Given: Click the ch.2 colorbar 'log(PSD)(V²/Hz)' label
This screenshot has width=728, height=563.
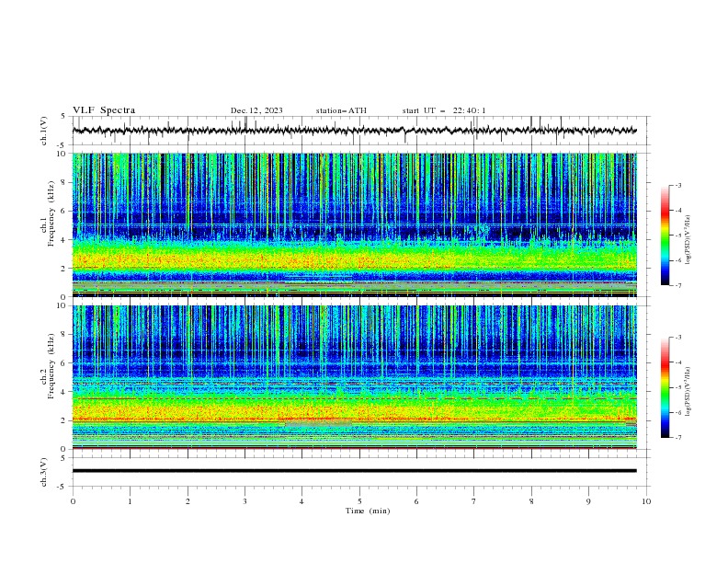Looking at the screenshot, I should coord(688,391).
